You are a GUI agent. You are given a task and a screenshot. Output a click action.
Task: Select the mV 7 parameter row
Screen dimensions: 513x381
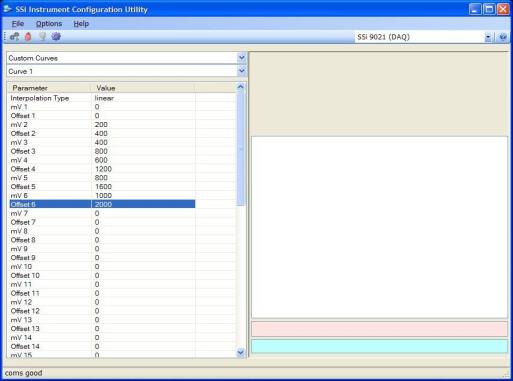(102, 213)
